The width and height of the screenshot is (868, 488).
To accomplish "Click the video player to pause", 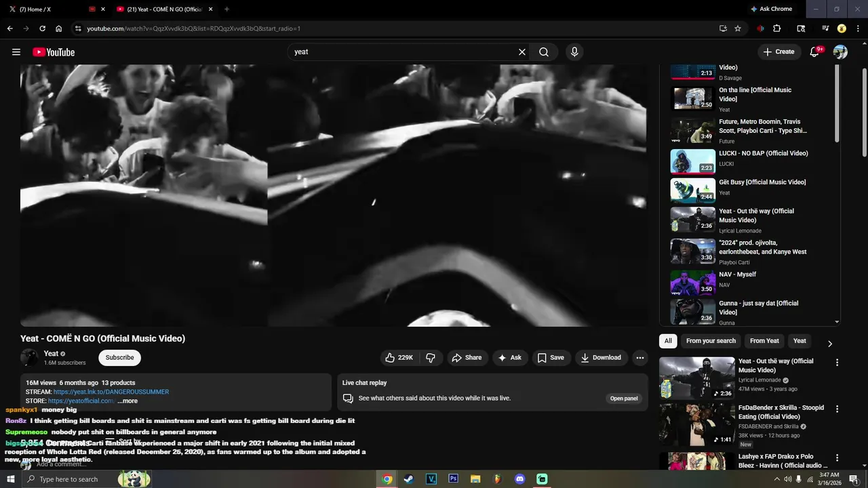I will pos(333,195).
